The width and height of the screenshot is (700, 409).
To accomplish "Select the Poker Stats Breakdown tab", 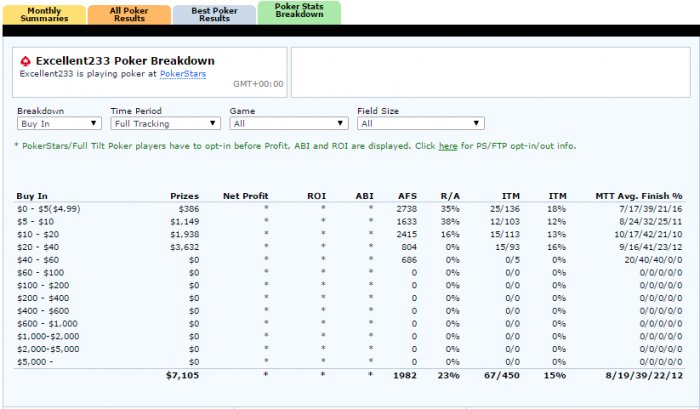I will click(x=298, y=12).
